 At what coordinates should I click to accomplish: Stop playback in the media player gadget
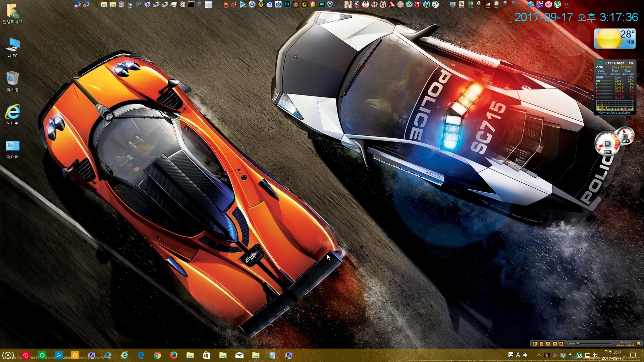[x=561, y=344]
